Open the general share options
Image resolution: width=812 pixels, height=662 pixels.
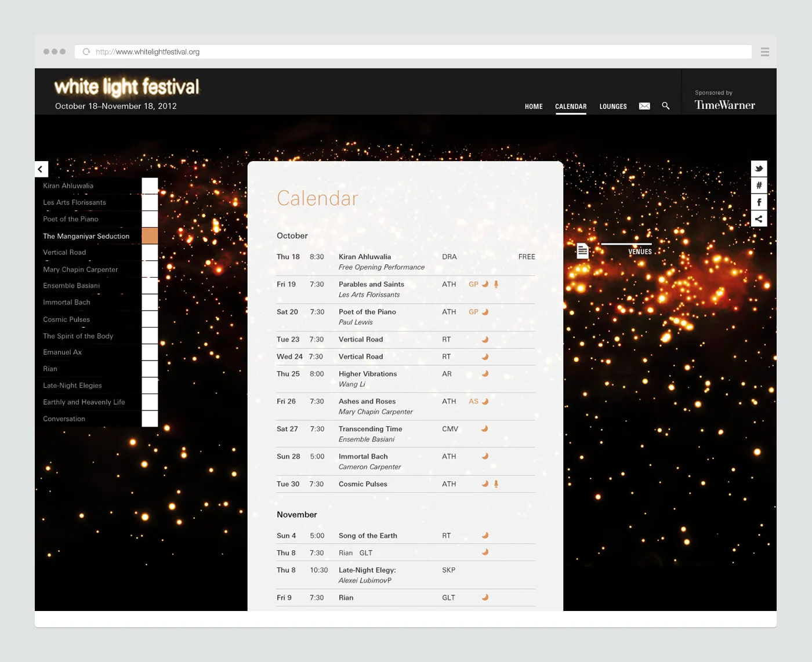759,219
